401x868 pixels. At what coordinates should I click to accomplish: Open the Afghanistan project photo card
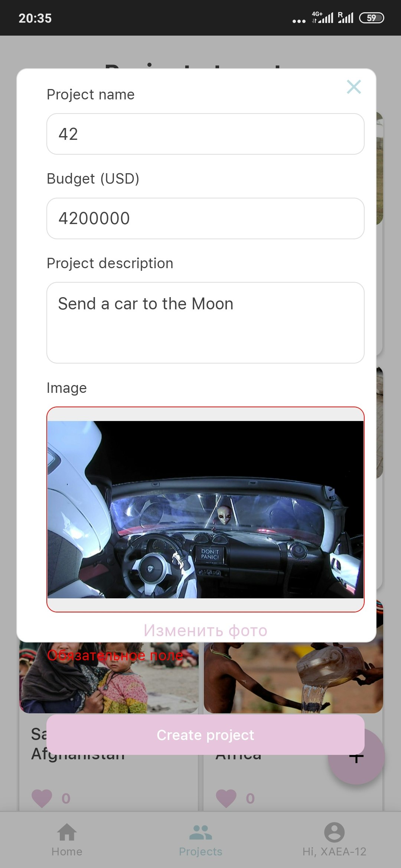coord(109,678)
